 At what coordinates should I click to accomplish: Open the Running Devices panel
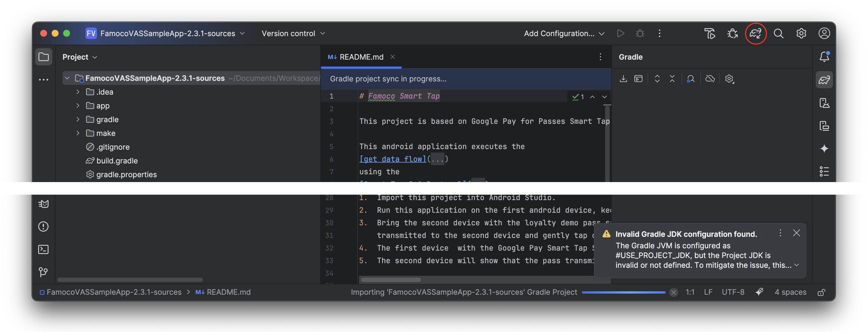tap(825, 126)
